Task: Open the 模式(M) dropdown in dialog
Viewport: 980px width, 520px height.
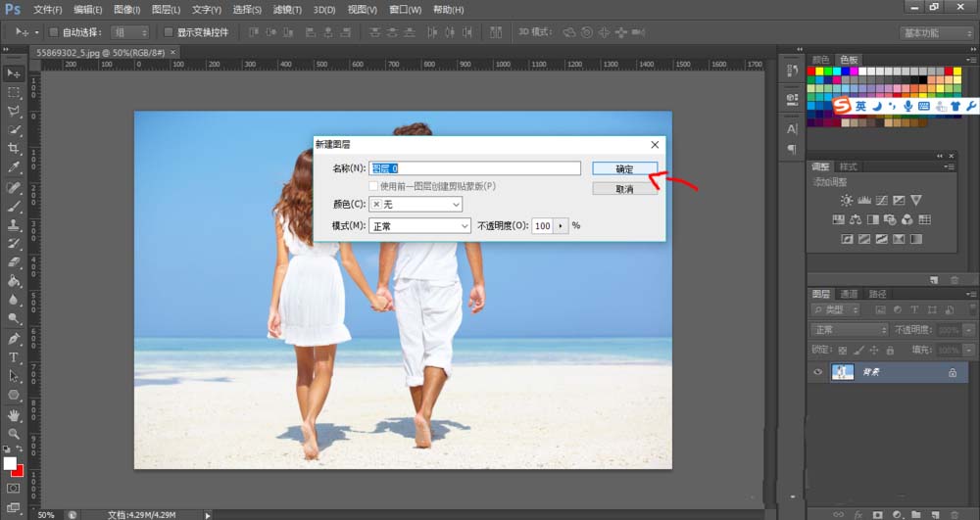Action: click(419, 226)
